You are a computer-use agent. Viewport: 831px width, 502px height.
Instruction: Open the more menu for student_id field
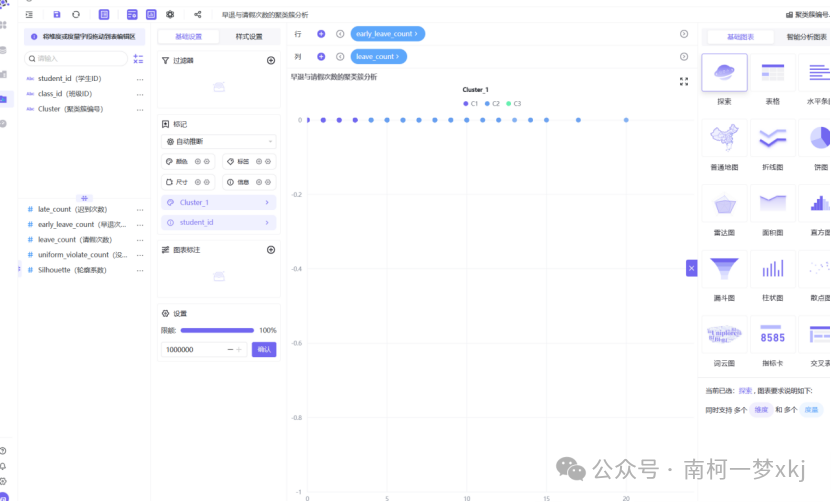pos(140,79)
